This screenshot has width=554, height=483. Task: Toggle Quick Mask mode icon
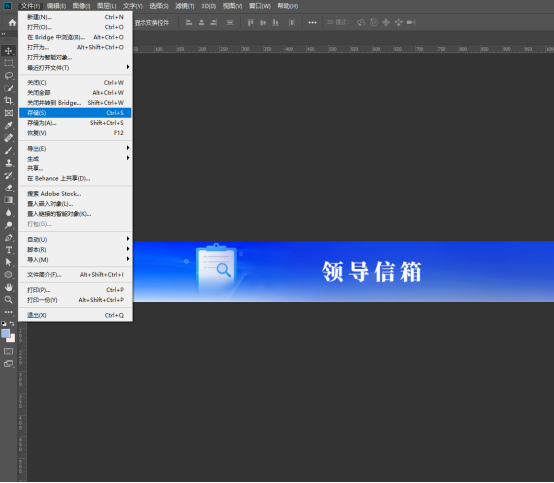pyautogui.click(x=8, y=351)
